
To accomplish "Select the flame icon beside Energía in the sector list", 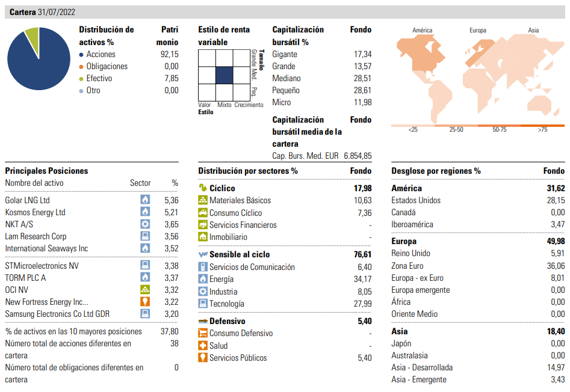I will (x=202, y=279).
